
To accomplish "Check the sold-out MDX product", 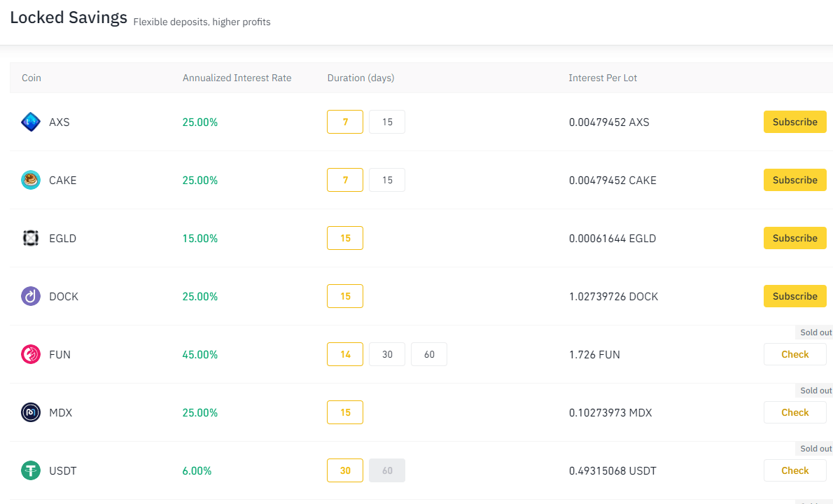I will [x=794, y=412].
